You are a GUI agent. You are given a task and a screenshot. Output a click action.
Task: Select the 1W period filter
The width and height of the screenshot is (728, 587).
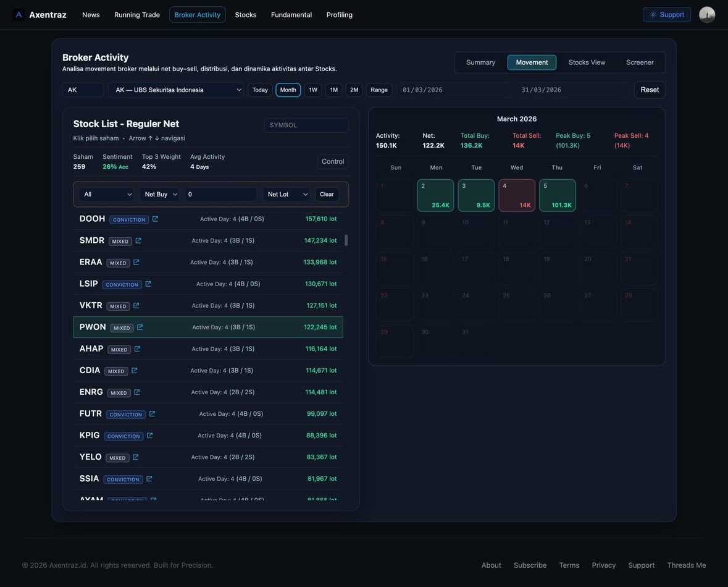point(314,90)
